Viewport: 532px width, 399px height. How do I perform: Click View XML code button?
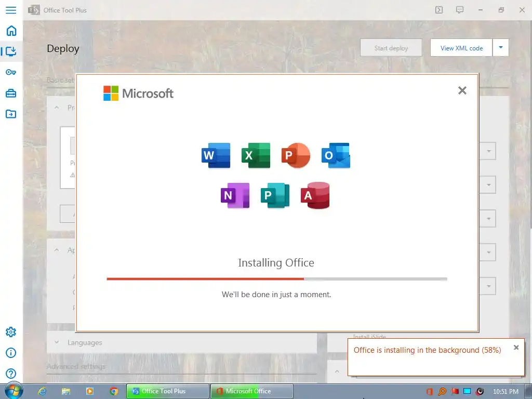point(461,48)
